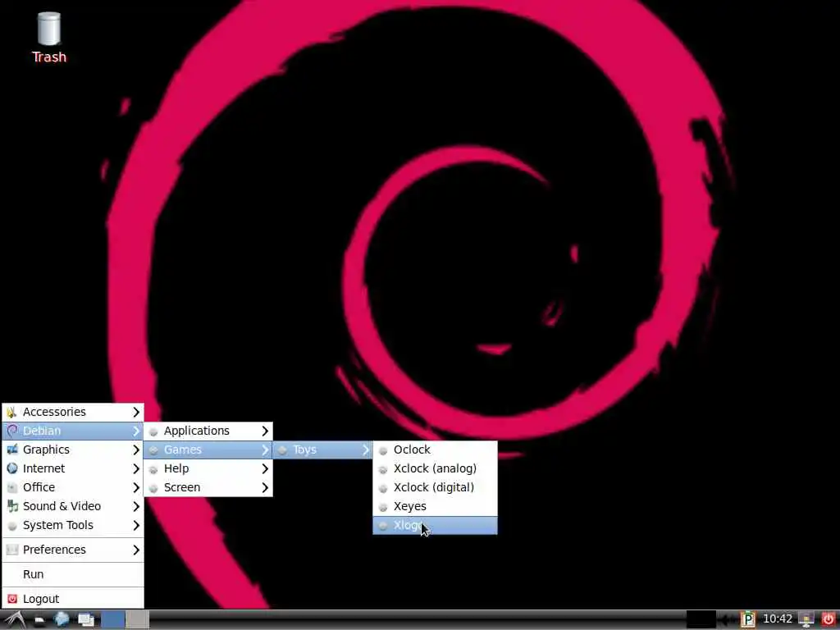Select the Toys submenu

pos(322,450)
